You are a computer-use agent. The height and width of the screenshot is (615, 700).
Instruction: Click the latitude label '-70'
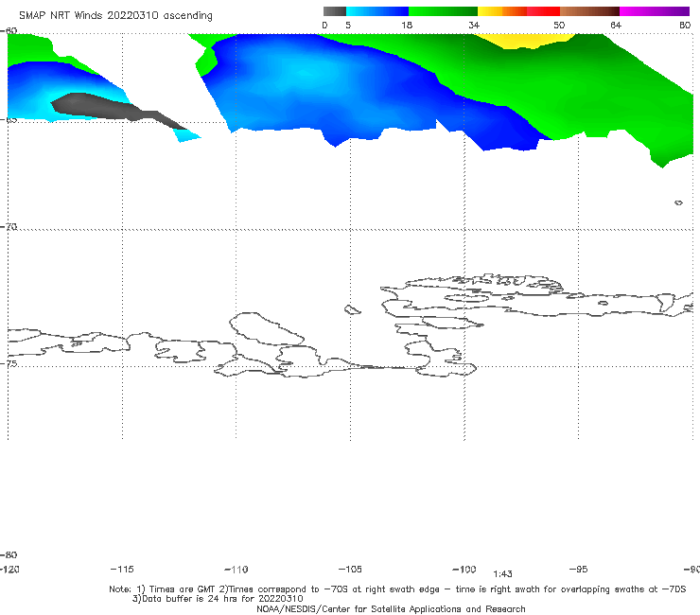pos(9,227)
